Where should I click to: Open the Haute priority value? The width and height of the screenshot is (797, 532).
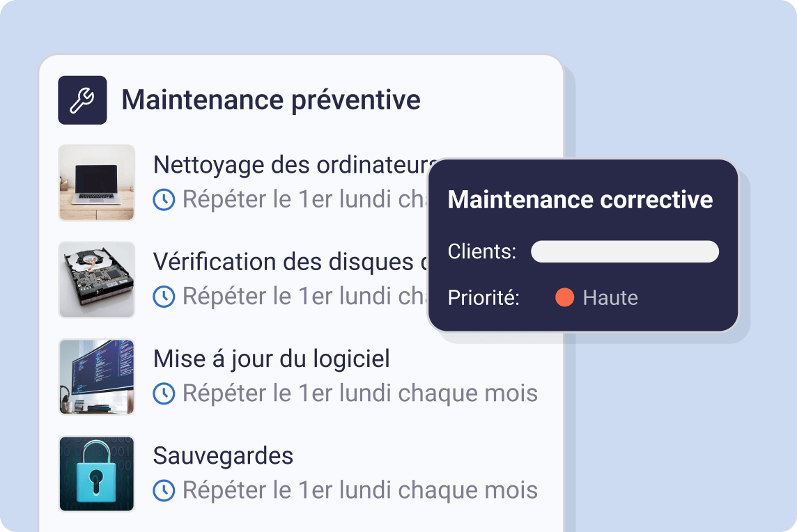pos(610,298)
